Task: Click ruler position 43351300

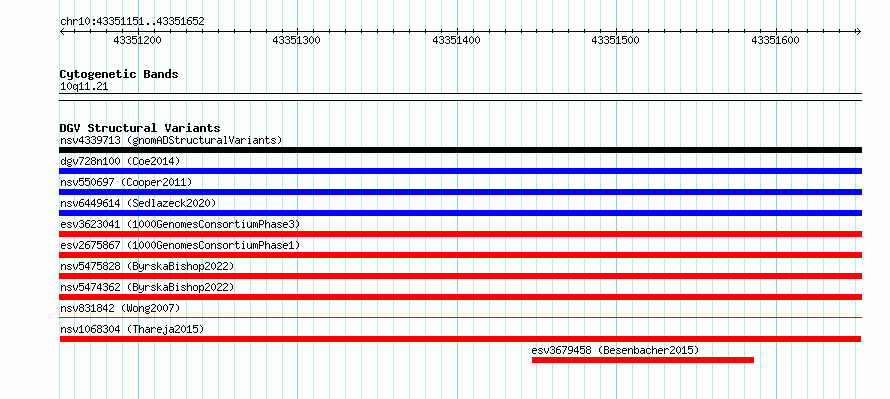Action: click(296, 40)
